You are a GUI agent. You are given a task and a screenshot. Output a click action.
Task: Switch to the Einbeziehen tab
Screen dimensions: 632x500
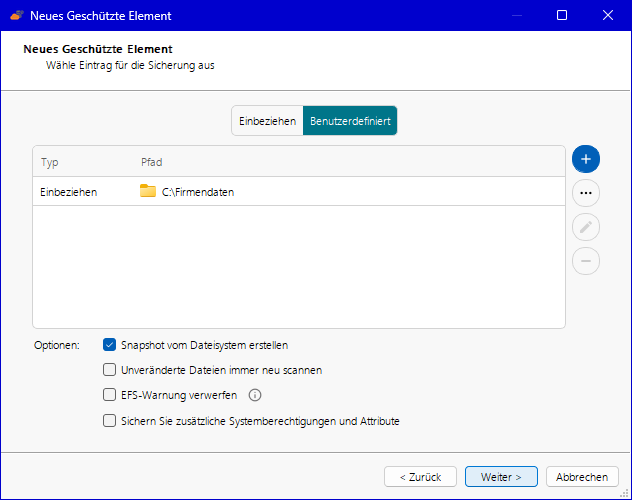pos(267,121)
